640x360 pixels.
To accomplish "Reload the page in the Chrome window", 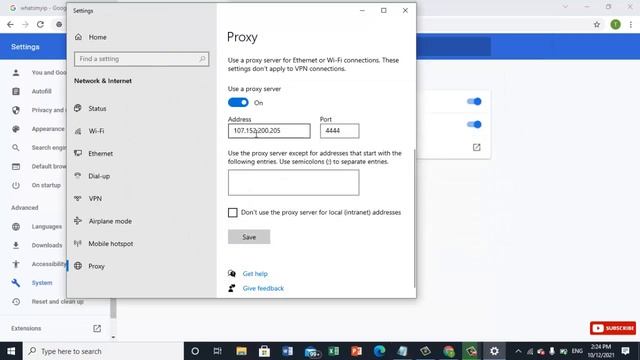I will pyautogui.click(x=40, y=24).
